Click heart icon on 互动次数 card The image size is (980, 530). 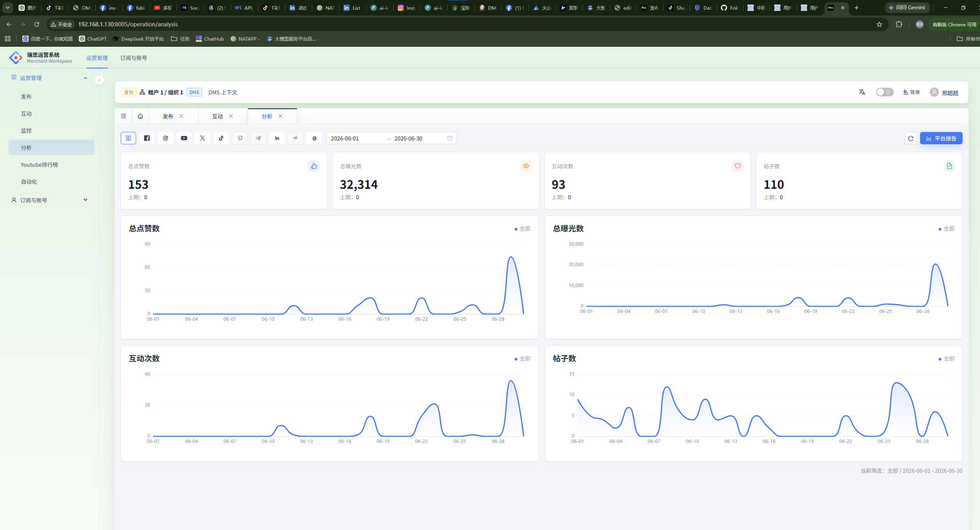[738, 166]
